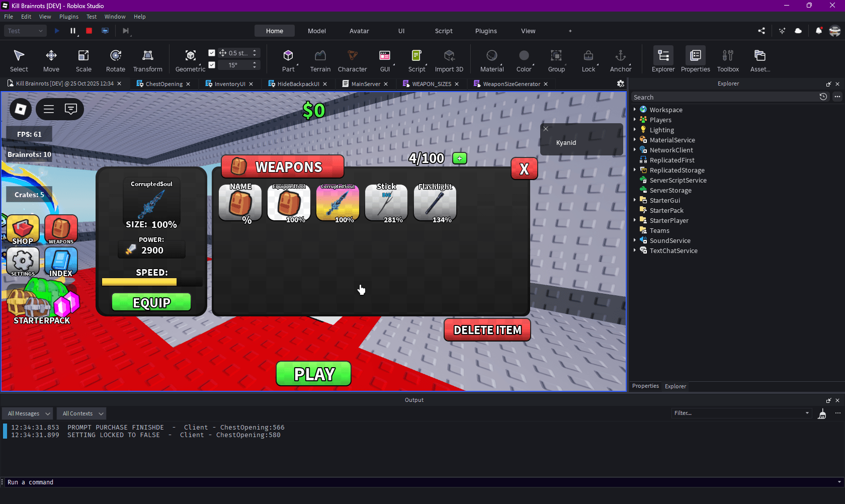Viewport: 845px width, 504px height.
Task: Click the green plus inventory capacity button
Action: click(460, 158)
